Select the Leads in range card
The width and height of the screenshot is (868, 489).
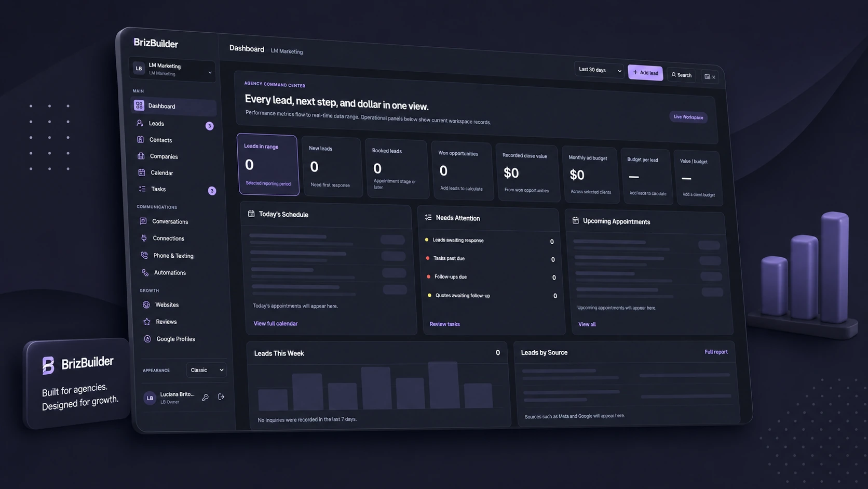[x=268, y=165]
